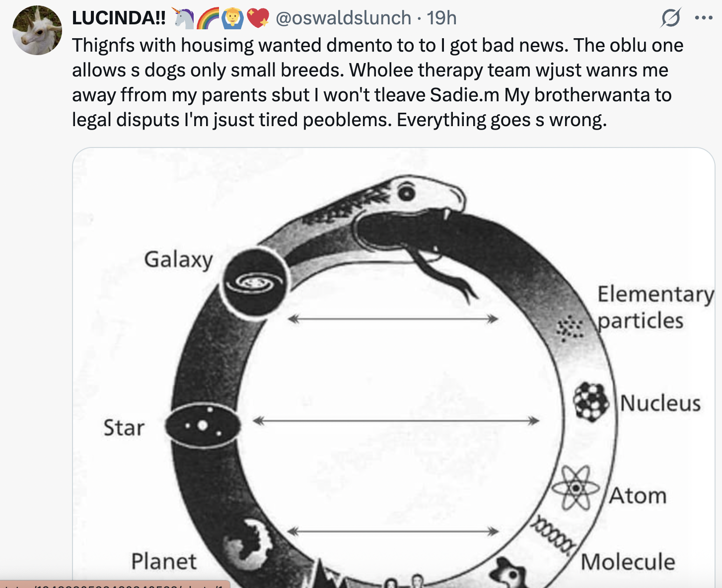
Task: Click the Molecule label in the image
Action: pyautogui.click(x=628, y=562)
